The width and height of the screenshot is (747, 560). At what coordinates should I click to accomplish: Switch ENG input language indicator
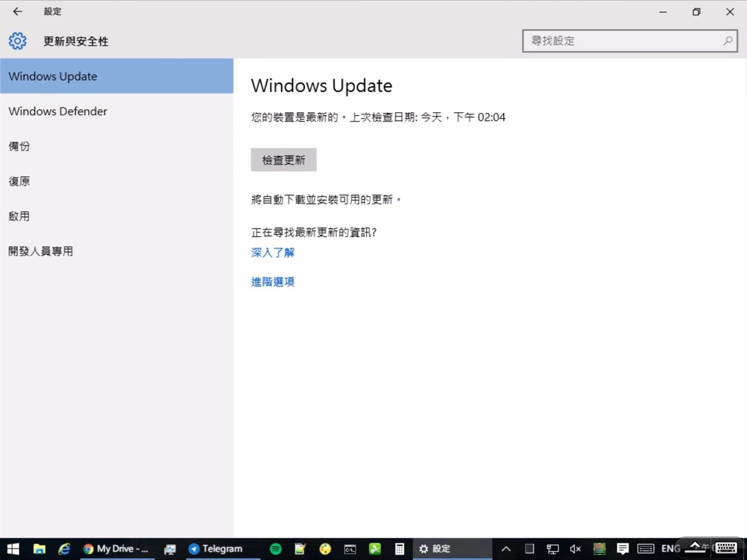[x=671, y=549]
